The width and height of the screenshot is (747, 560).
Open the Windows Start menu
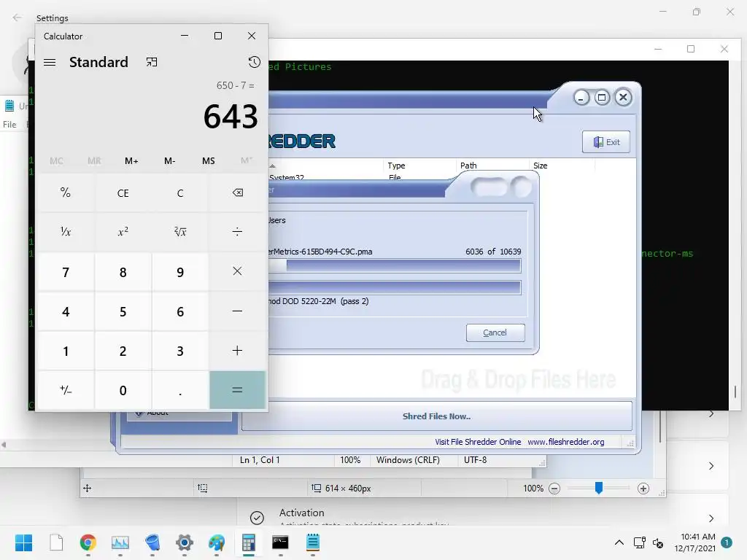pyautogui.click(x=23, y=542)
